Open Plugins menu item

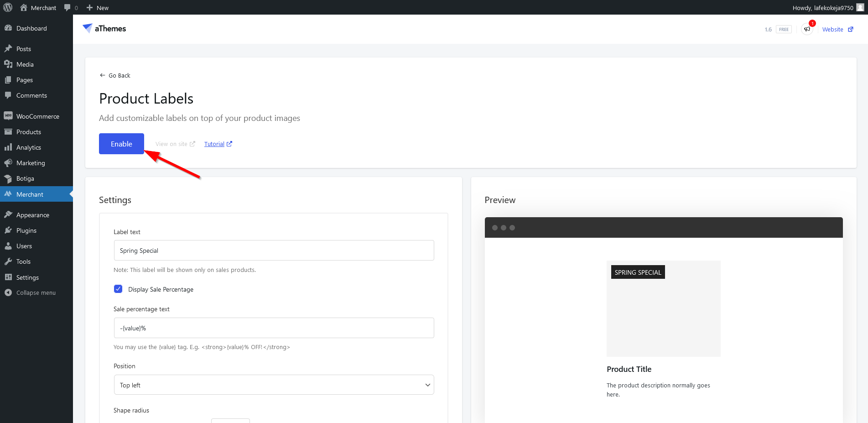click(x=36, y=230)
